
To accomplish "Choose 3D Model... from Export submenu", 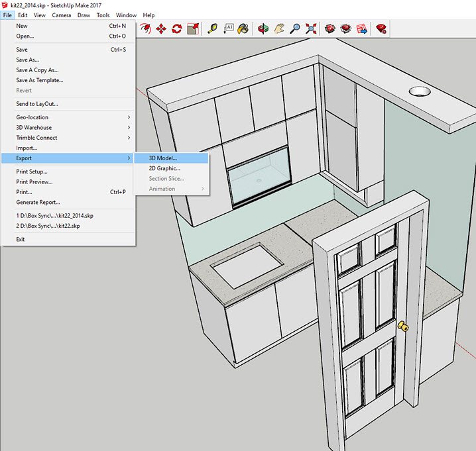I will pos(163,158).
